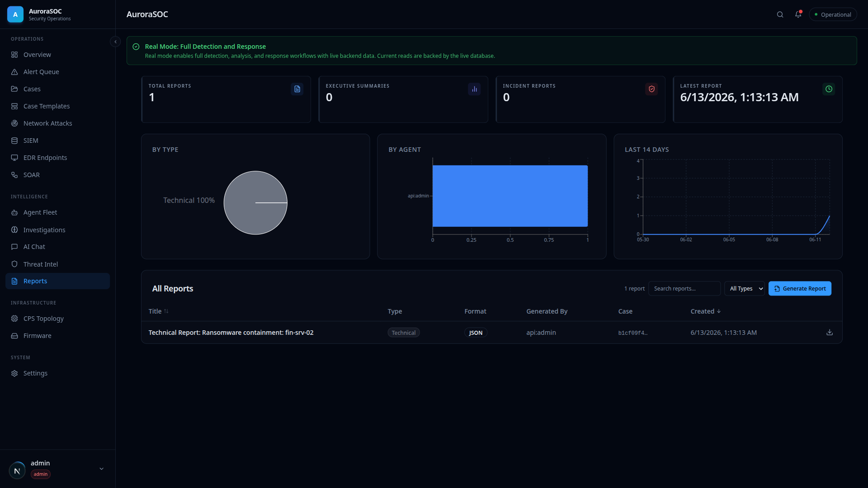The height and width of the screenshot is (488, 868).
Task: Click the Search reports input field
Action: pyautogui.click(x=684, y=288)
